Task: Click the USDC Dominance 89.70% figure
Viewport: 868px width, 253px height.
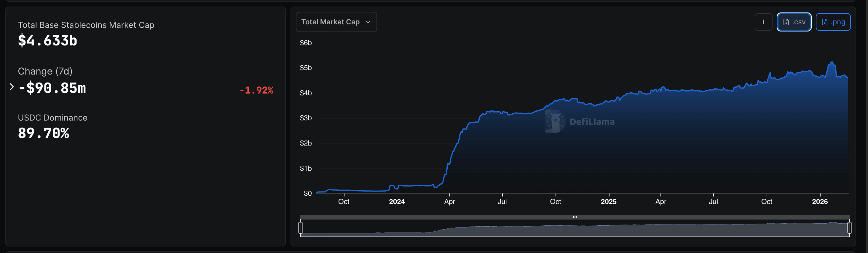Action: pos(44,133)
